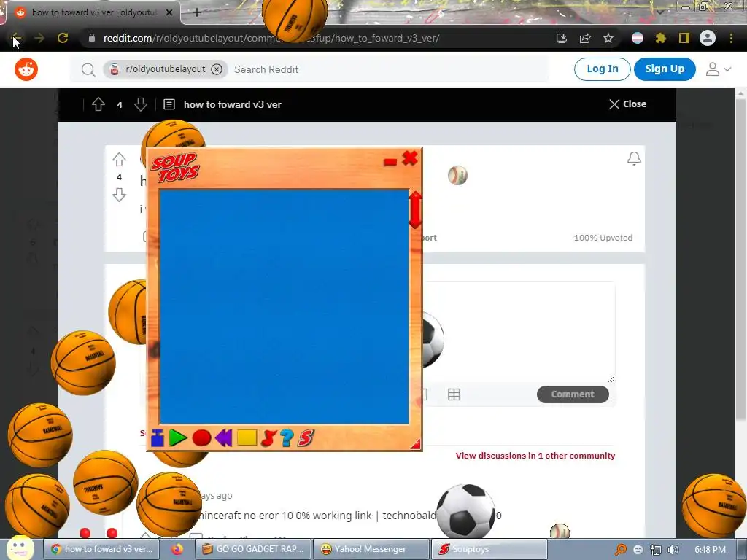Open a new browser tab
This screenshot has width=747, height=560.
(197, 12)
